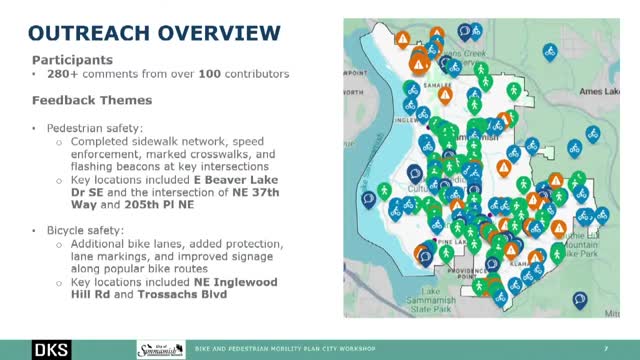Click the 'Pedestrian safety:' bullet
Image resolution: width=640 pixels, height=360 pixels.
click(x=95, y=128)
